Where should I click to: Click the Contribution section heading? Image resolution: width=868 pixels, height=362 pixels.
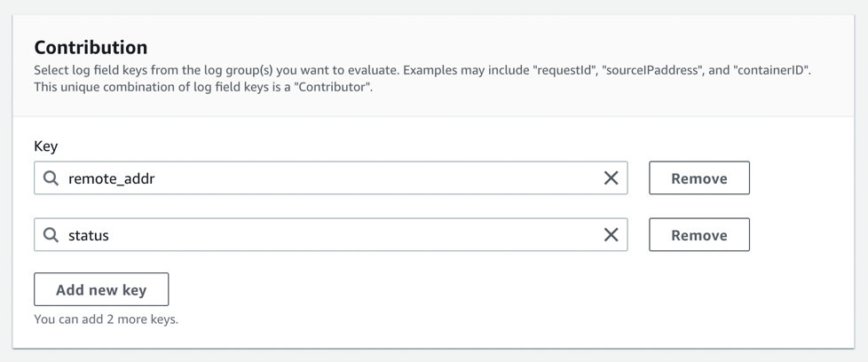[91, 47]
